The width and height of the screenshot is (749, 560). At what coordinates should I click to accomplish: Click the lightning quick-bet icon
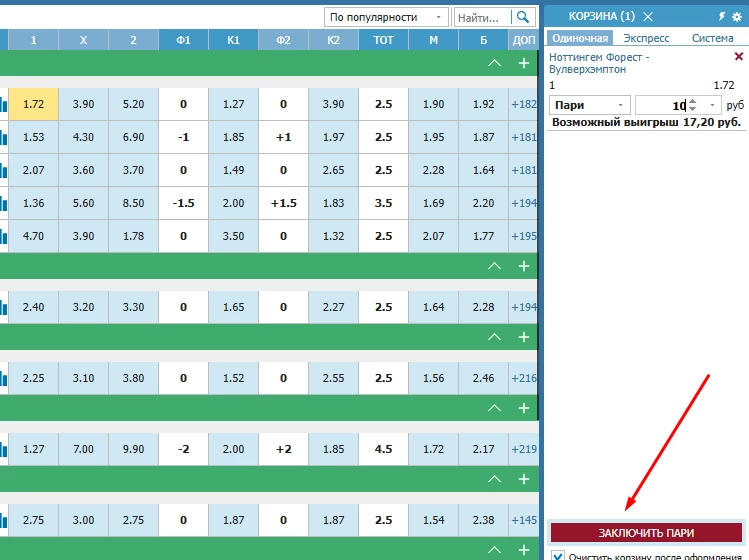pyautogui.click(x=722, y=17)
